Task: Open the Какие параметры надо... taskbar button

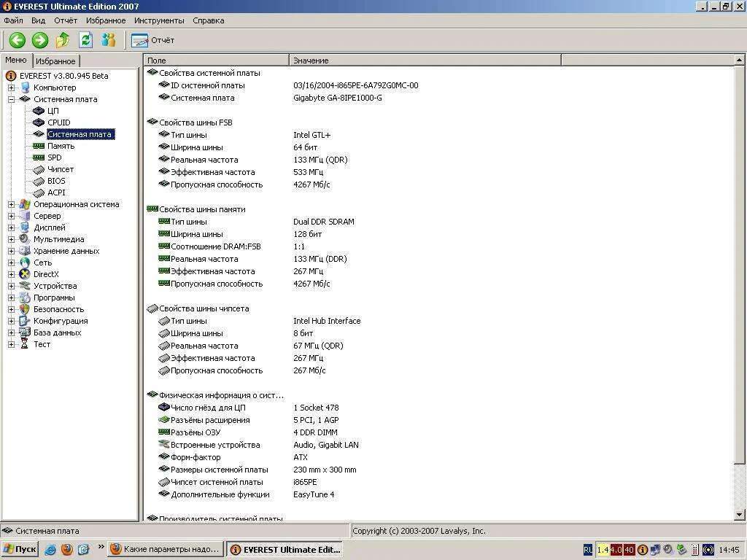Action: [166, 549]
